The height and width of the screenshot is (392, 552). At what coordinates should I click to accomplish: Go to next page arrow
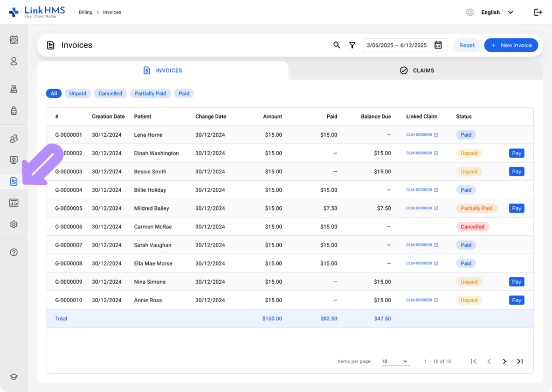click(505, 361)
